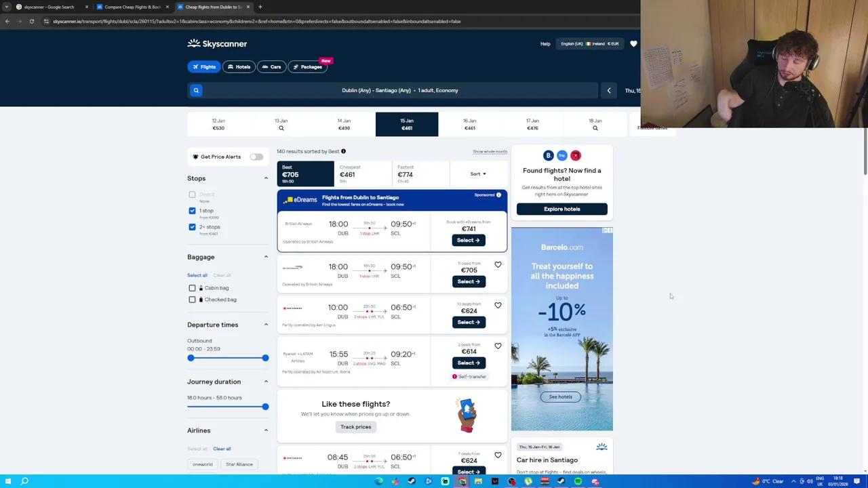Click the Self-transfer warning icon

(454, 377)
